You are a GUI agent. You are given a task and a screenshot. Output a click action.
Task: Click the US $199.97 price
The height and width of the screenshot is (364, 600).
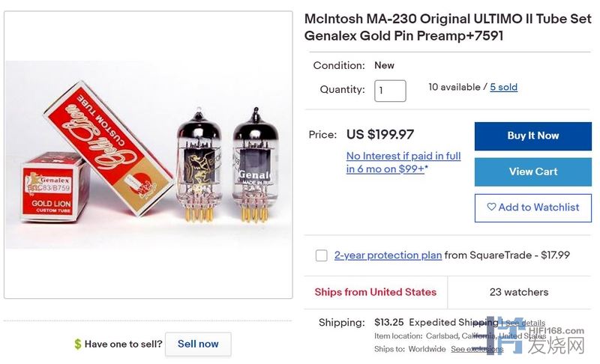pyautogui.click(x=380, y=135)
